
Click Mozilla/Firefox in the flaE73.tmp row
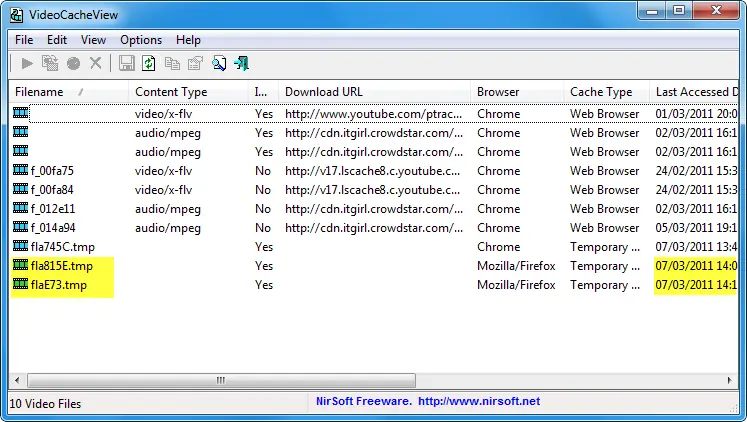(x=516, y=285)
